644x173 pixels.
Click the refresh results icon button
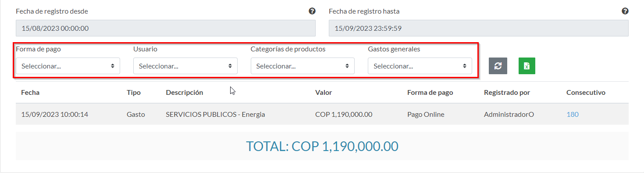tap(498, 66)
